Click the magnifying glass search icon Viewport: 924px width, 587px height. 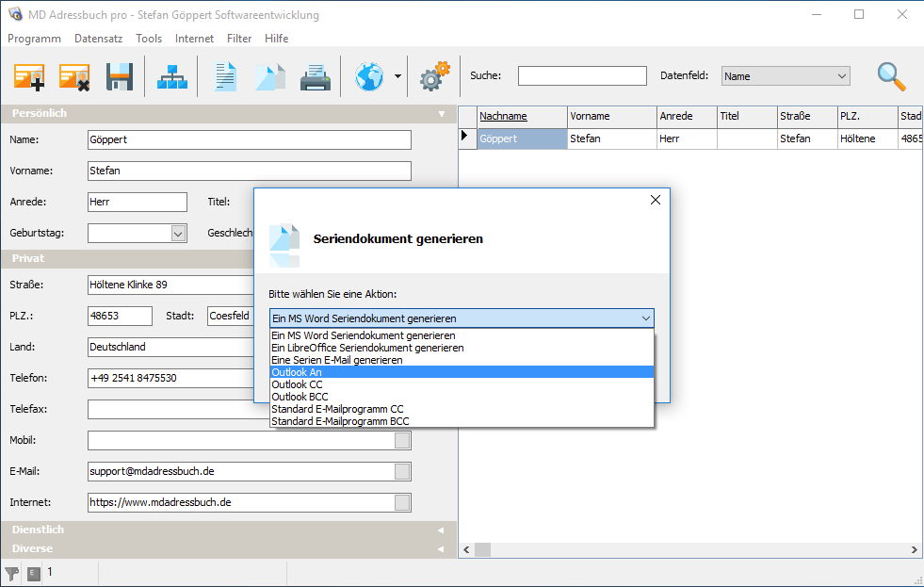click(x=891, y=76)
